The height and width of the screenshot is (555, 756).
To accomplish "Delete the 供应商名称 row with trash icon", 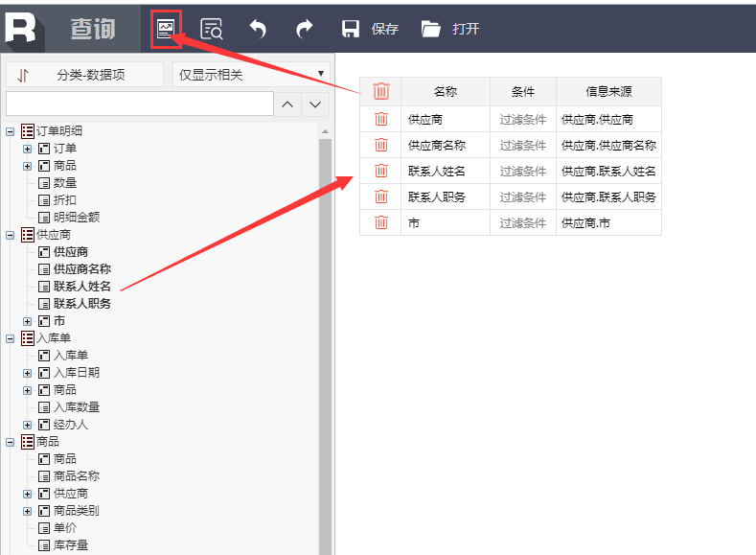I will click(381, 144).
